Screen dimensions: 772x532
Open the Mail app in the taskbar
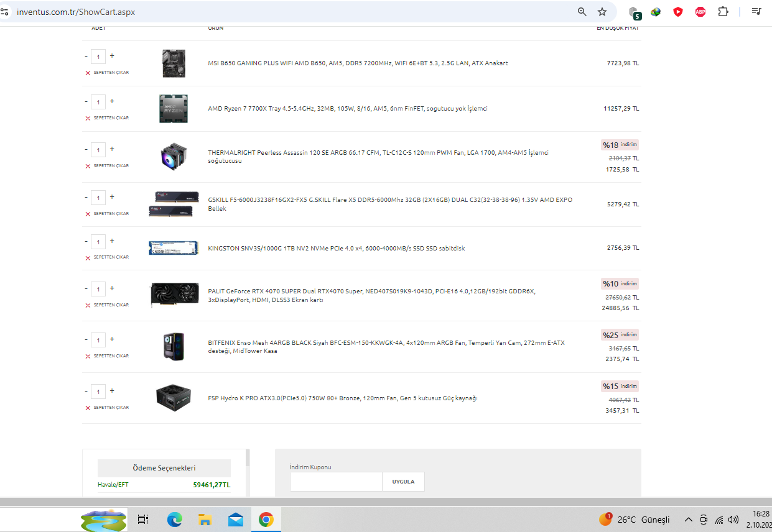click(236, 520)
